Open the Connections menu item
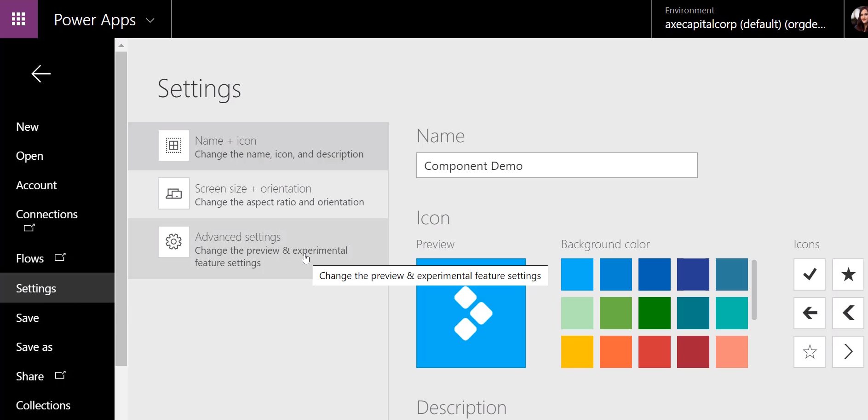 [x=47, y=214]
